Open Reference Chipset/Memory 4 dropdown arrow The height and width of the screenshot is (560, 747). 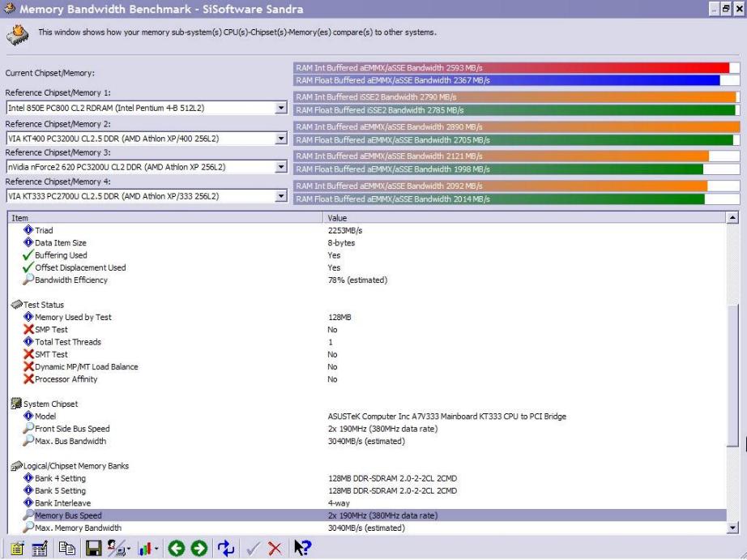(x=281, y=196)
